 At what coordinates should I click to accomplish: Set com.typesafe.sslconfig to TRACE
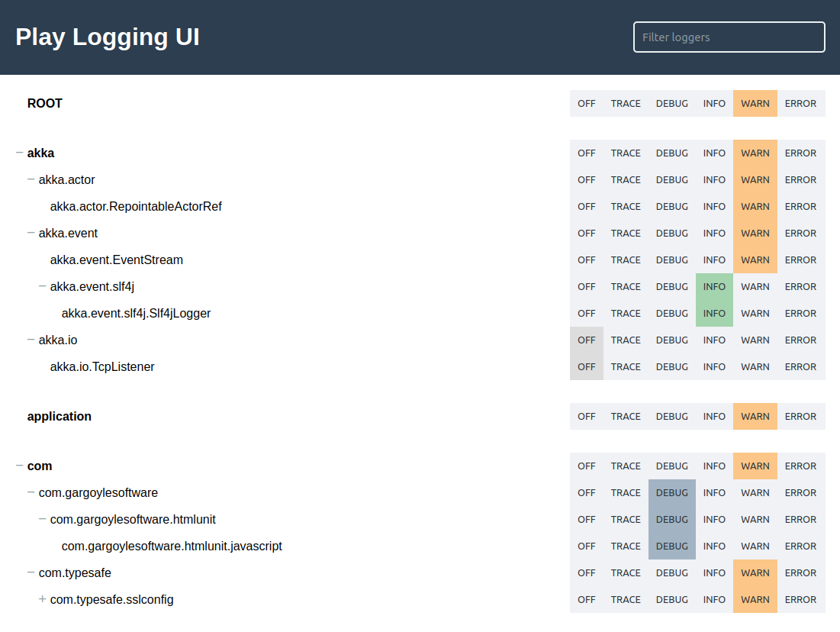626,600
